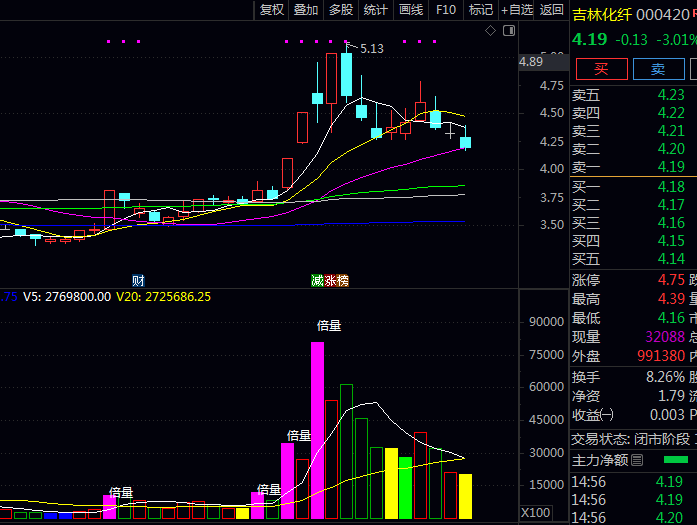Click the latest cyan candlestick

[465, 142]
